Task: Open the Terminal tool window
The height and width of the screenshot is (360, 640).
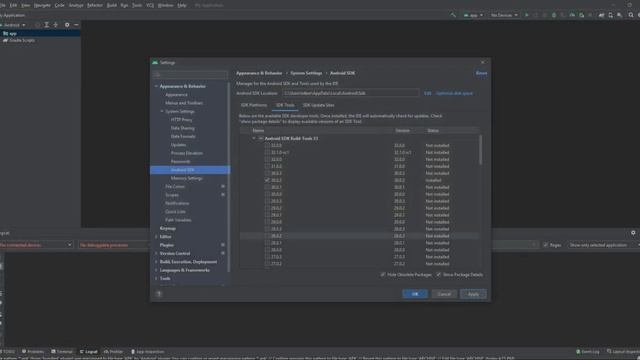Action: (x=62, y=351)
